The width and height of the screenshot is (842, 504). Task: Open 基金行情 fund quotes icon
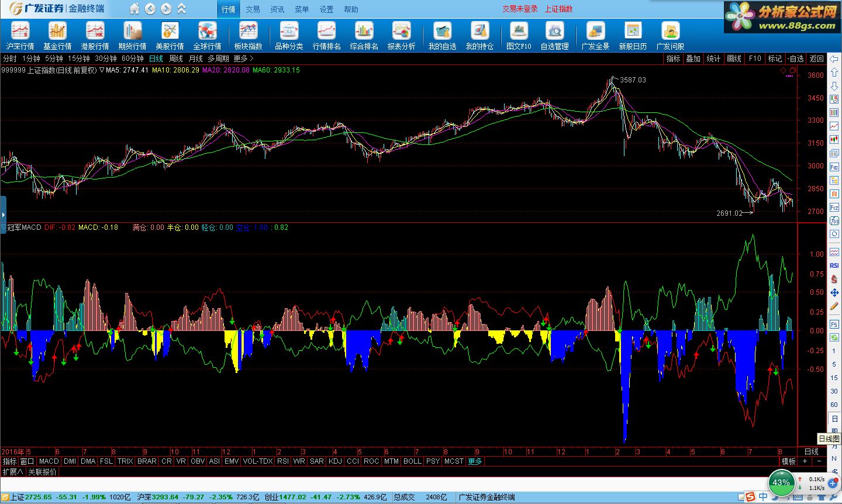(57, 36)
